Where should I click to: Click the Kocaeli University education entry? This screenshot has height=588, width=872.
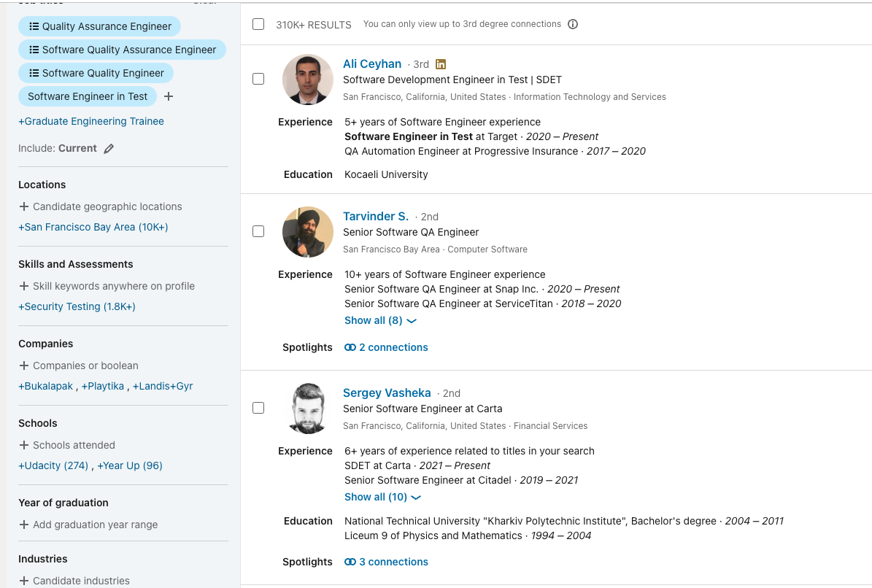386,174
